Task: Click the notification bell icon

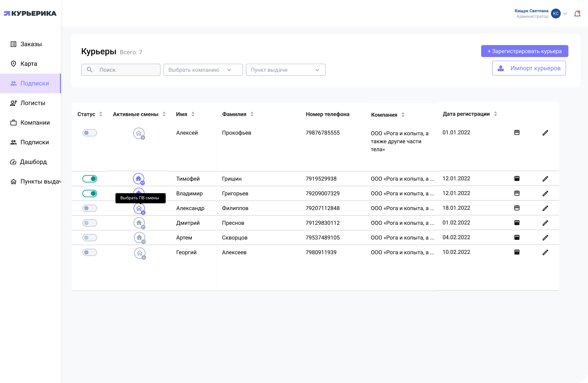Action: coord(577,14)
